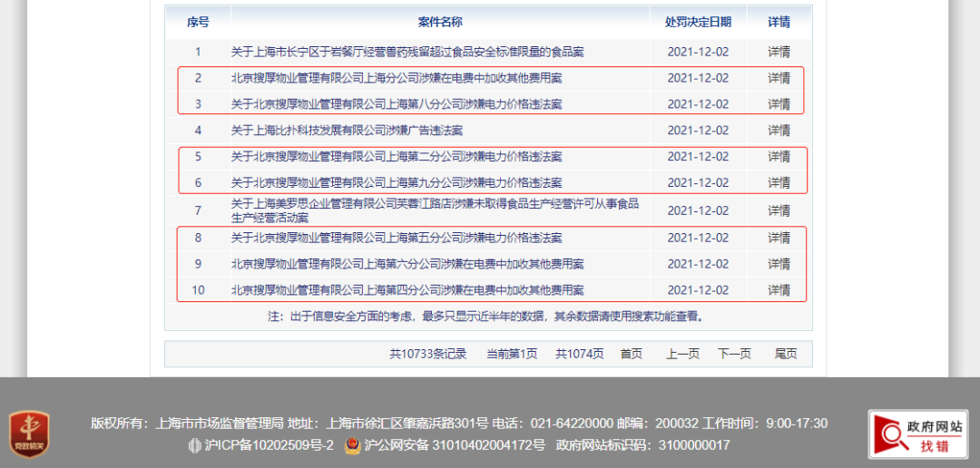980x468 pixels.
Task: Open the 政府网站找错 error-report icon
Action: tap(917, 434)
